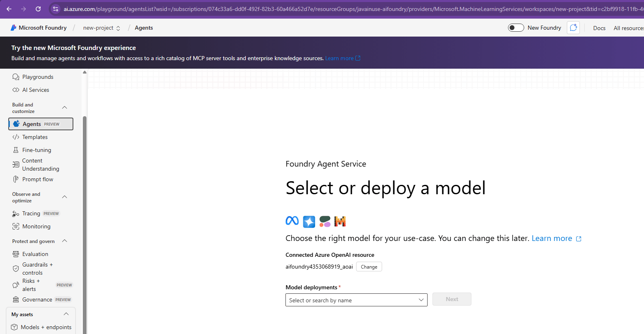Open the feedback chat icon button
The height and width of the screenshot is (334, 644).
(x=573, y=28)
